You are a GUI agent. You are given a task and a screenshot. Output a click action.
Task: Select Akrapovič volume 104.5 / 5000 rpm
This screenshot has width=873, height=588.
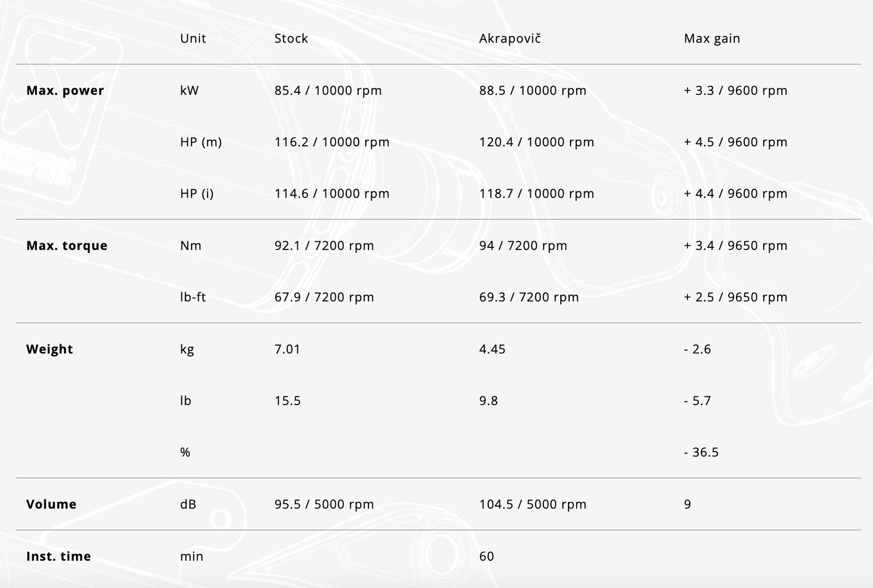point(533,504)
